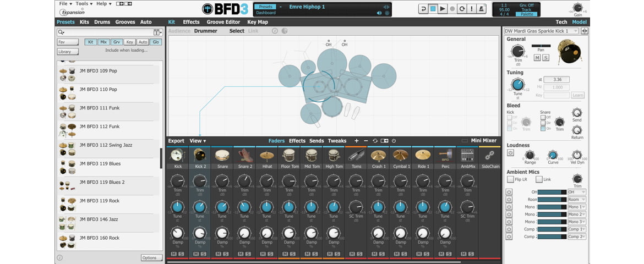This screenshot has height=264, width=644.
Task: Select the Cymbal 1 channel icon
Action: 401,155
